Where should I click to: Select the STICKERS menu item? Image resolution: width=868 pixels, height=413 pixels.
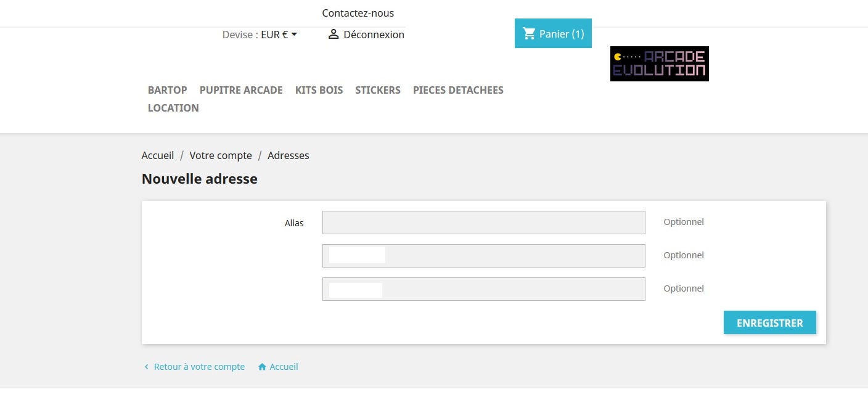378,90
